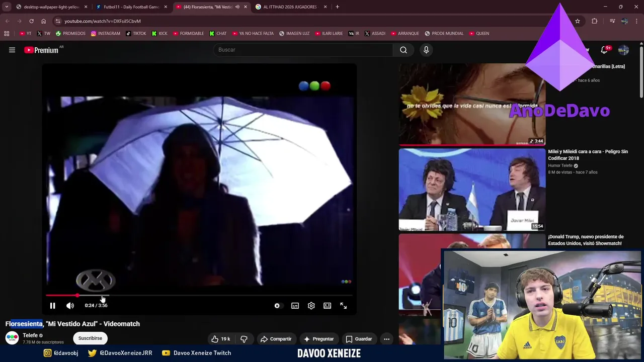644x362 pixels.
Task: Open the tab search dropdown arrow
Action: [x=6, y=7]
